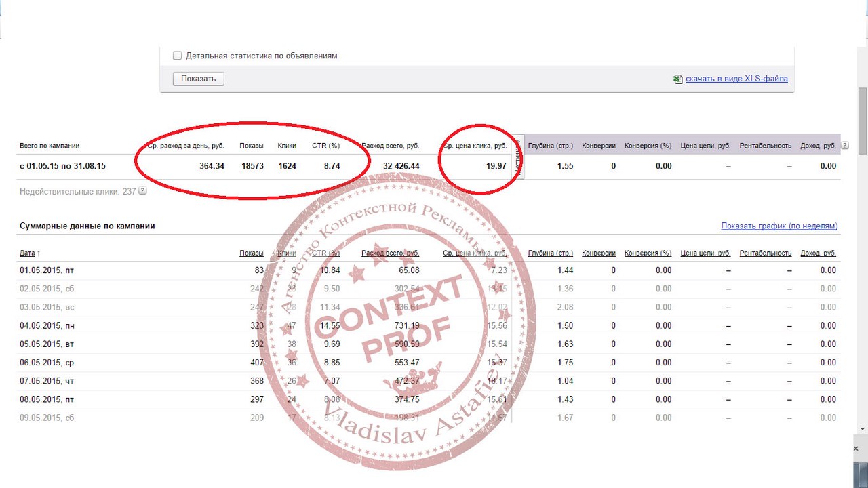
Task: Click the Всего по кампании label
Action: click(x=50, y=145)
